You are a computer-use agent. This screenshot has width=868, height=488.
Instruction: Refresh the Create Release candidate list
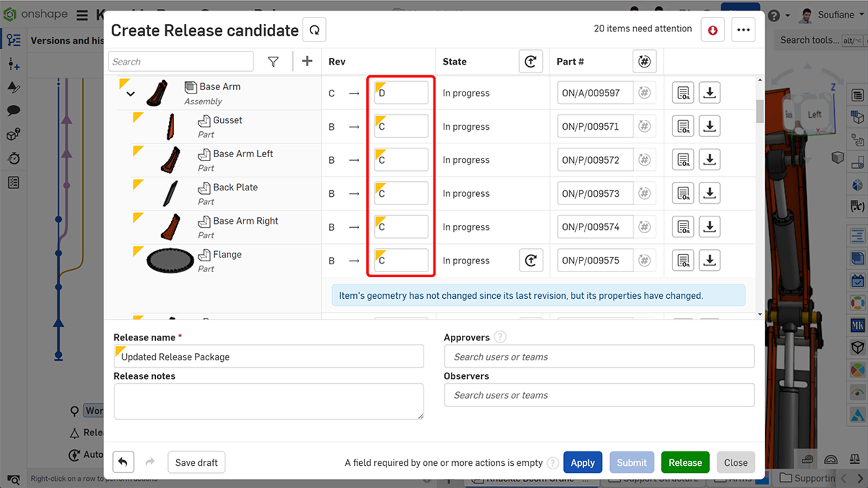point(314,30)
